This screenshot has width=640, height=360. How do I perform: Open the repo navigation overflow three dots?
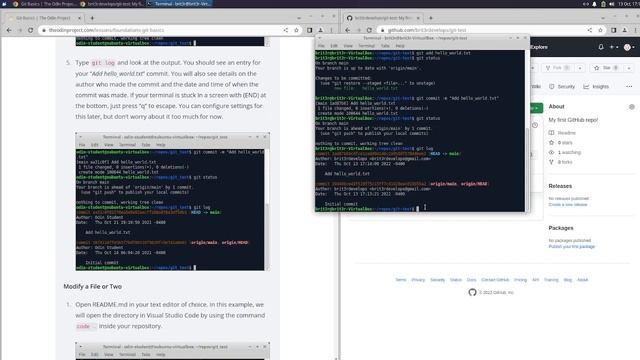629,87
